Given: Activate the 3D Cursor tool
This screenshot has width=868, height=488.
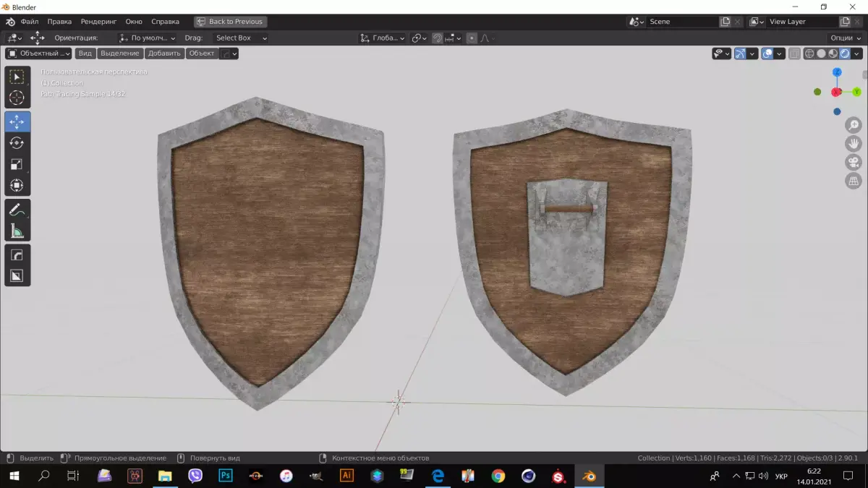Looking at the screenshot, I should pyautogui.click(x=17, y=98).
